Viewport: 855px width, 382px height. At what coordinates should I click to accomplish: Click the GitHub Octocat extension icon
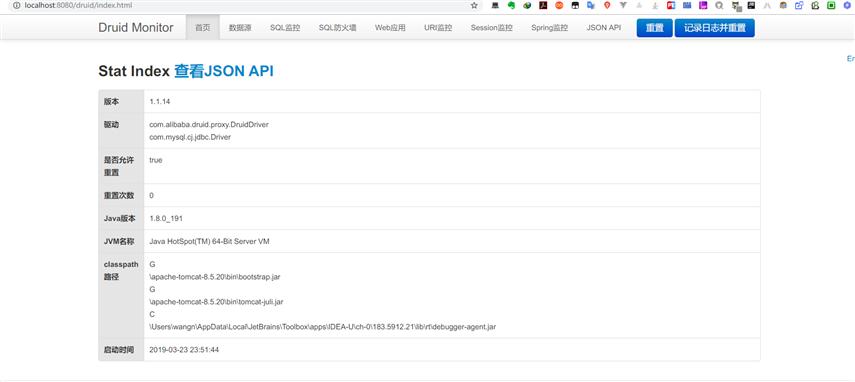[719, 5]
